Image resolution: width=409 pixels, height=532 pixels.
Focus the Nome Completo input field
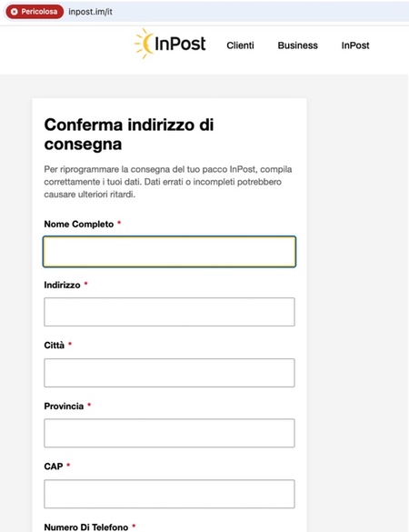pos(169,251)
